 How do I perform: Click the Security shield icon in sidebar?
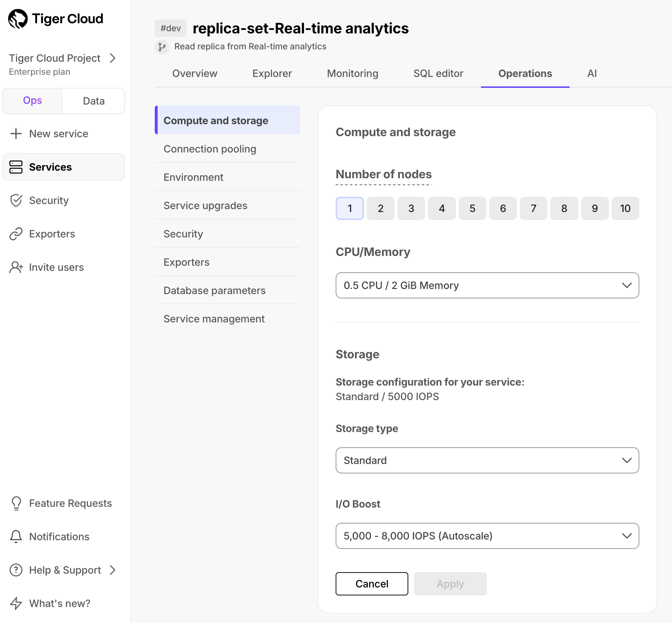point(16,200)
